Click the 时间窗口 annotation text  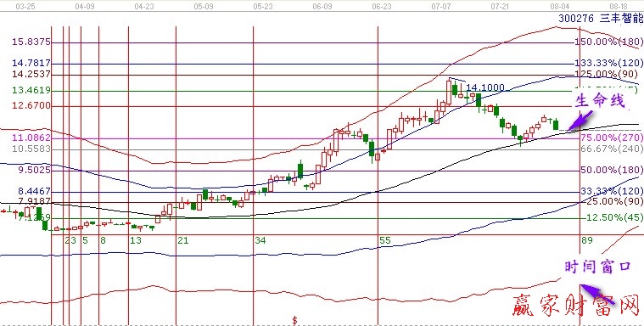[x=596, y=267]
